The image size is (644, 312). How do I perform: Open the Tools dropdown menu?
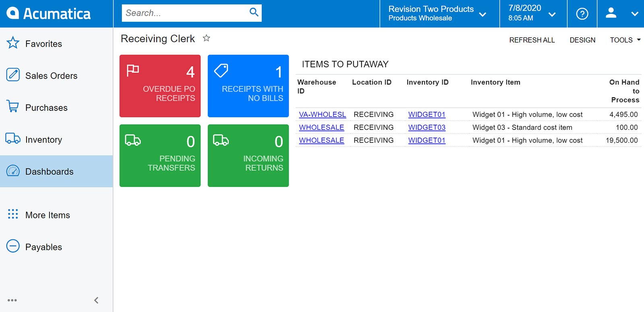[x=625, y=40]
